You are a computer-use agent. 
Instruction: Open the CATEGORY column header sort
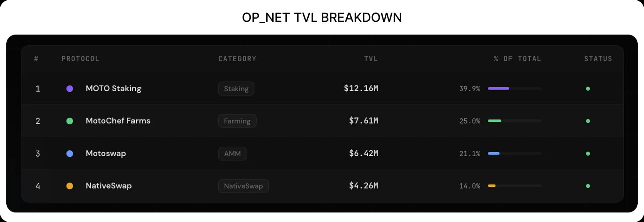237,59
